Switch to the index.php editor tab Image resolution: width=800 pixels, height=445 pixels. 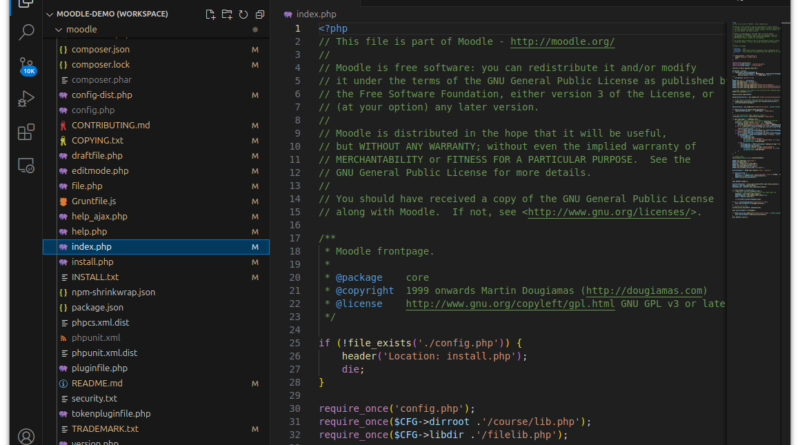[x=310, y=14]
